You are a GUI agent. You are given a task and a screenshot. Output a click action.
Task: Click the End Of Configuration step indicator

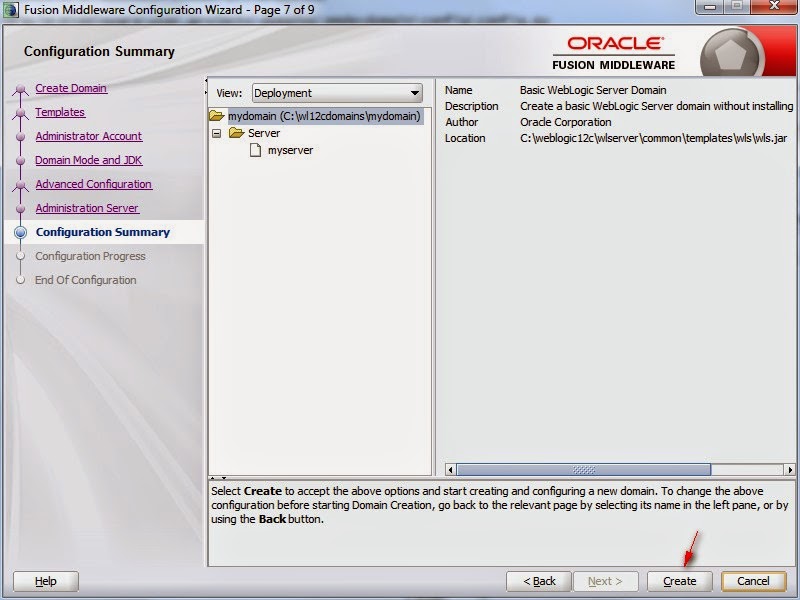coord(88,280)
